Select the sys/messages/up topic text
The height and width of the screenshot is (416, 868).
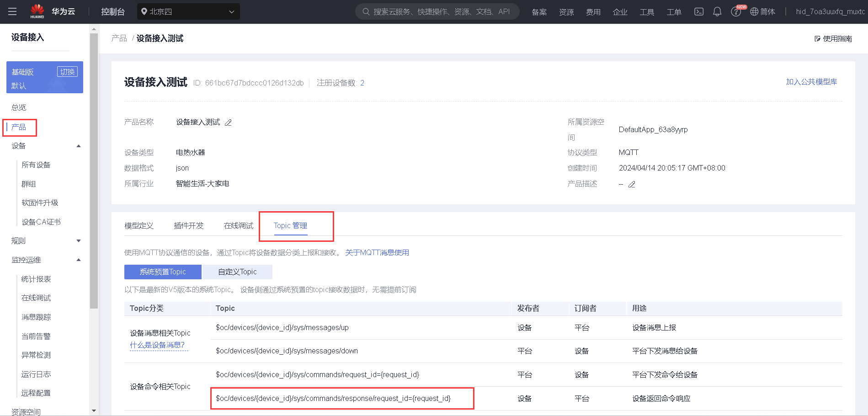[282, 328]
